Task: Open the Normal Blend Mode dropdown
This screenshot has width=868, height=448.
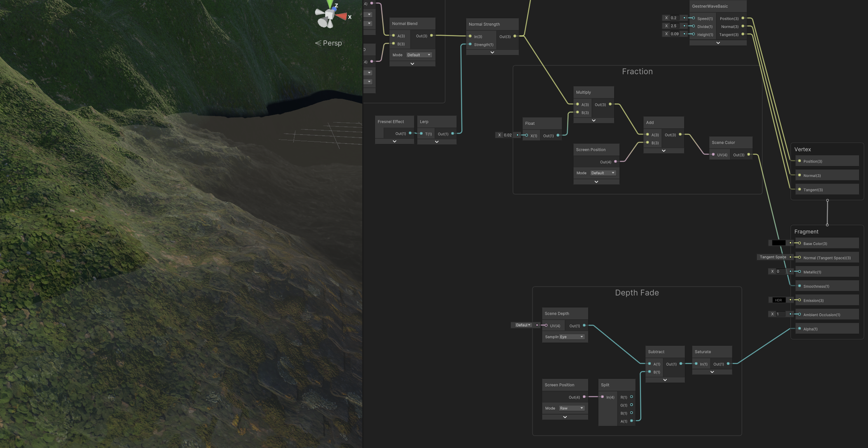Action: [x=419, y=55]
